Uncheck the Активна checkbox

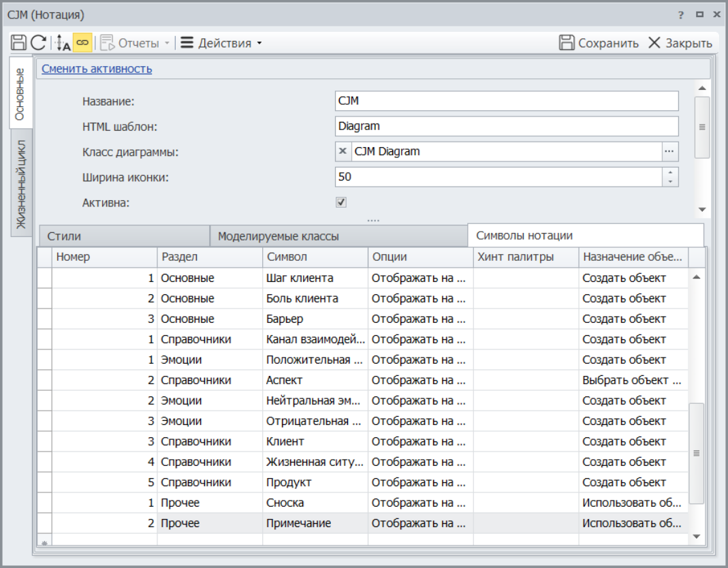[x=342, y=202]
